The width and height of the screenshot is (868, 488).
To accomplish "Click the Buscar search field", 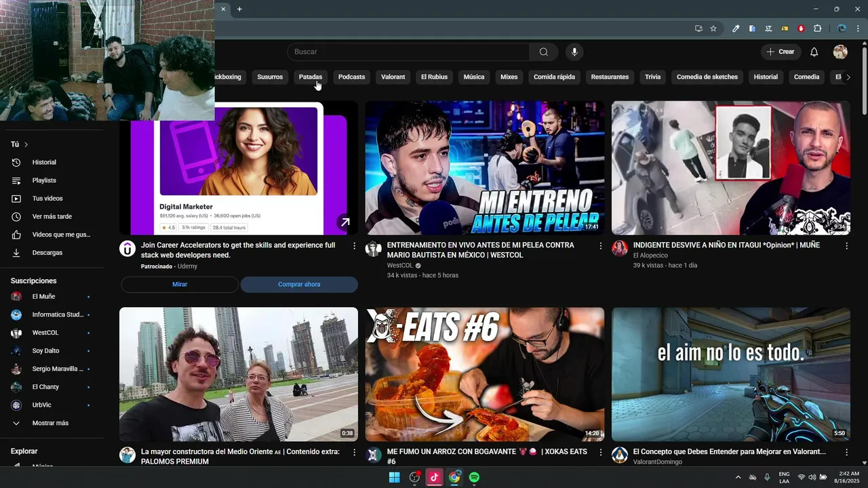I will (x=408, y=52).
